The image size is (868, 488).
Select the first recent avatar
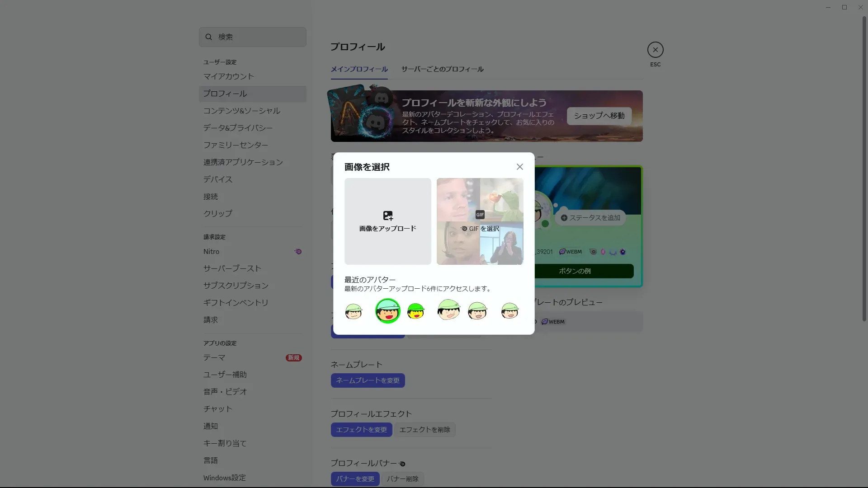coord(354,311)
